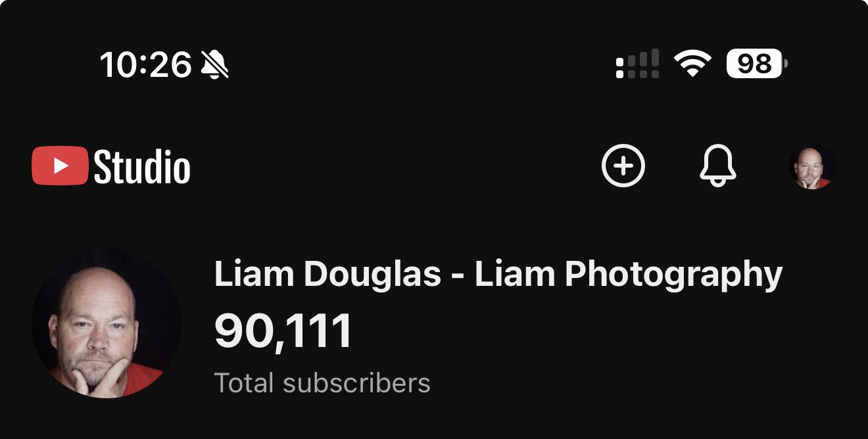Tap the 10:26 clock in the status bar

(145, 64)
